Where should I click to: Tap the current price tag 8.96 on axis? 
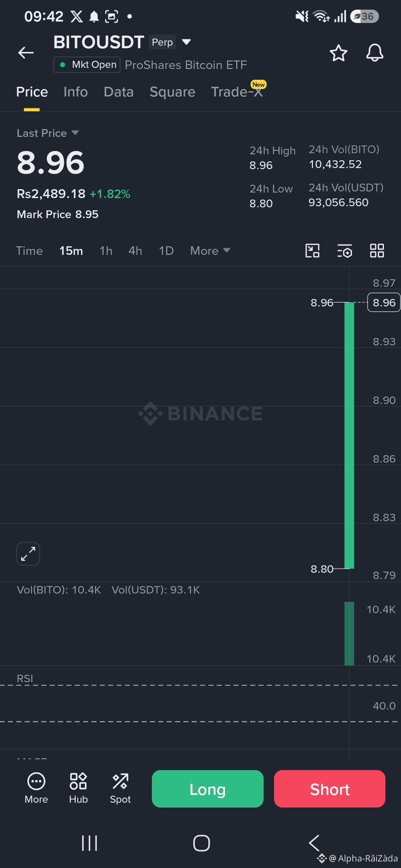pyautogui.click(x=384, y=303)
